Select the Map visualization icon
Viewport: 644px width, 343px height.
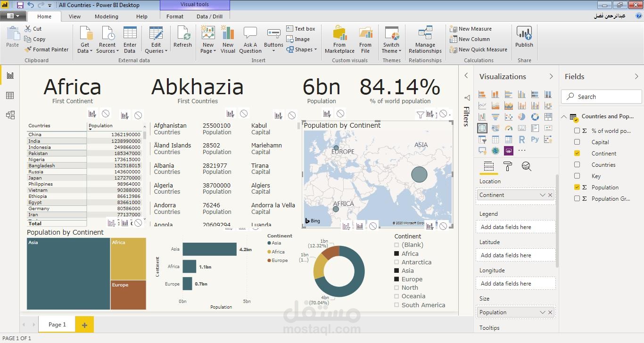coord(482,128)
